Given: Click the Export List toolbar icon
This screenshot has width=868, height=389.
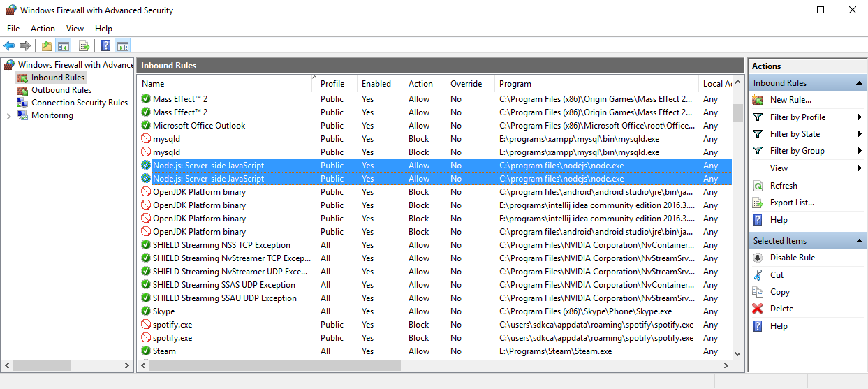Looking at the screenshot, I should coord(84,46).
